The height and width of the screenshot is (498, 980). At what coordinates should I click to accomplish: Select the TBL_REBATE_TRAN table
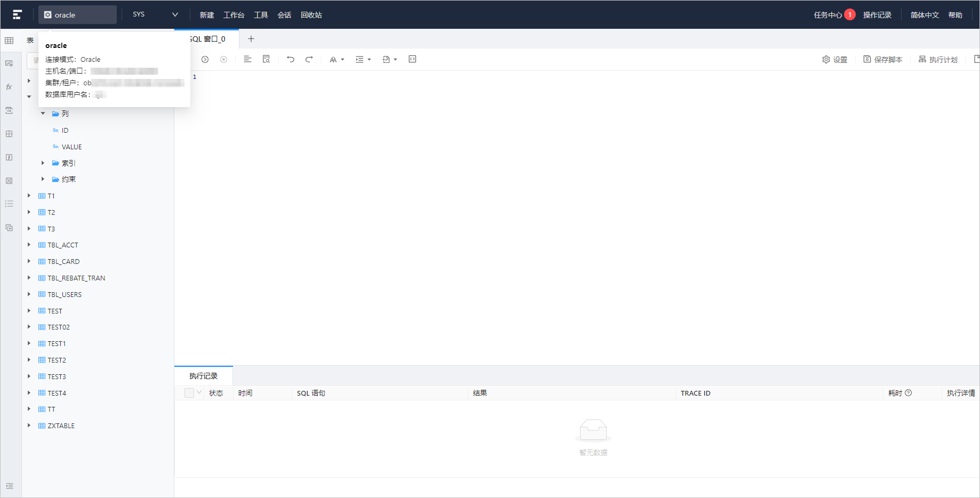tap(76, 278)
